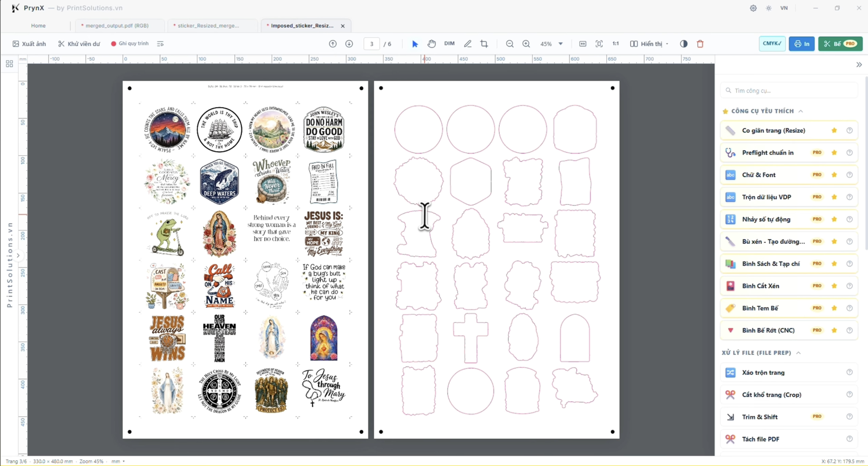This screenshot has width=868, height=466.
Task: Click the zoom out magnifier
Action: pos(509,44)
